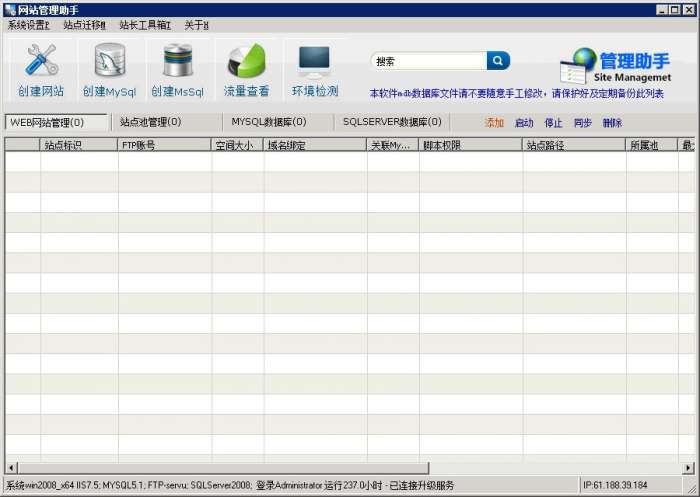
Task: Click the 创建网站 wrench icon
Action: point(41,62)
